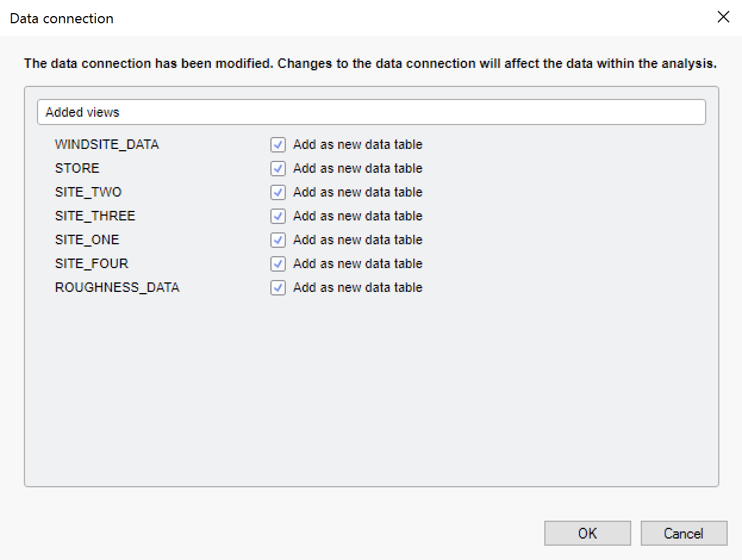The image size is (742, 560).
Task: Toggle the SITE_ONE checkbox off
Action: tap(278, 240)
